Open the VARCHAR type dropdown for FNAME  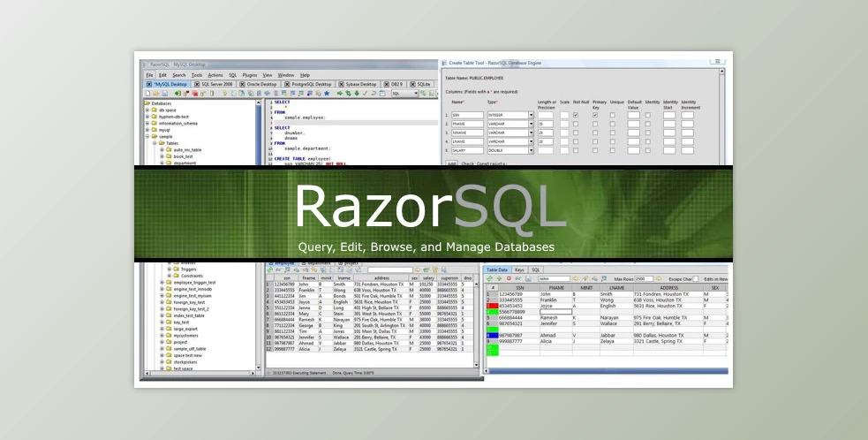click(x=531, y=124)
